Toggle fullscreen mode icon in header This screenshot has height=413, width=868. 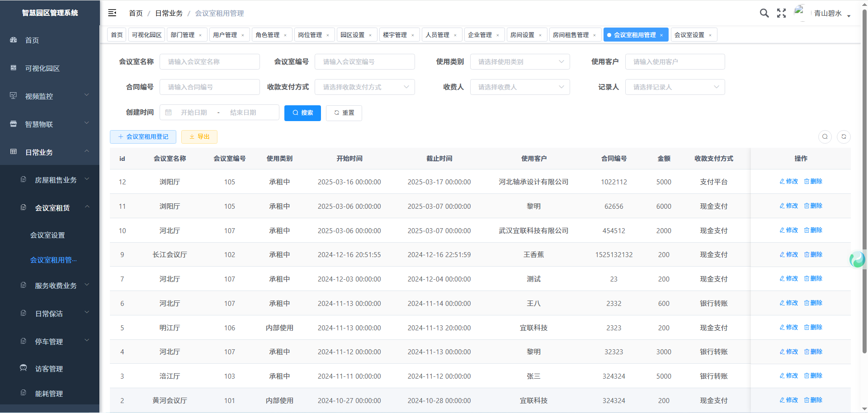point(781,13)
